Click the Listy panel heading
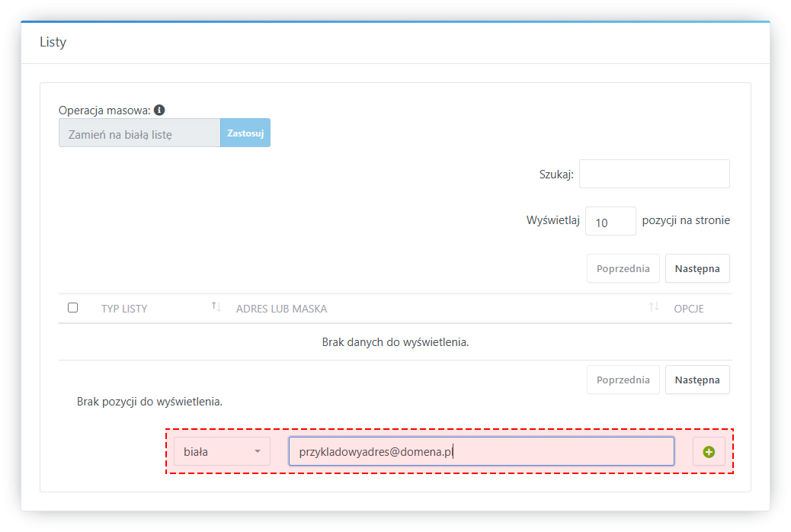Screen dimensions: 791x532 coord(53,42)
